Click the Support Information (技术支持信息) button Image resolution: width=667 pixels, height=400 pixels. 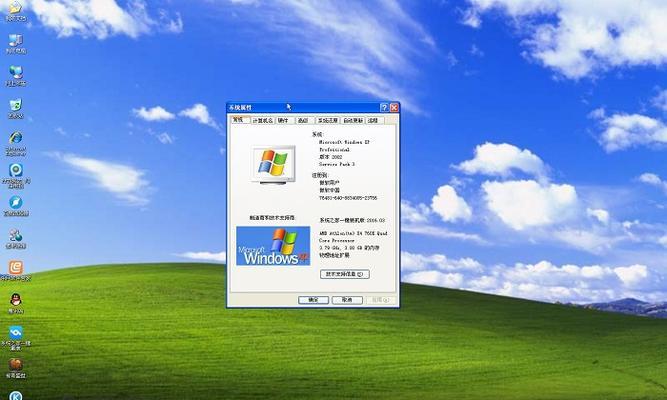[x=345, y=274]
